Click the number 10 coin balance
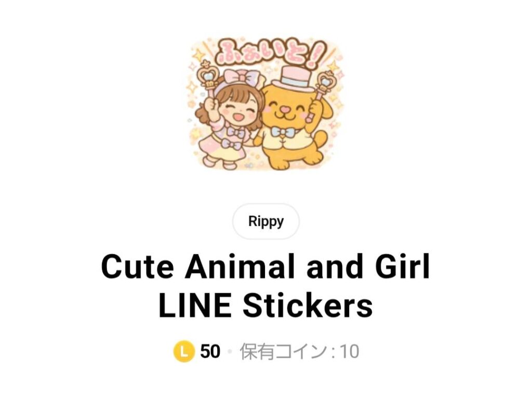 [x=349, y=351]
